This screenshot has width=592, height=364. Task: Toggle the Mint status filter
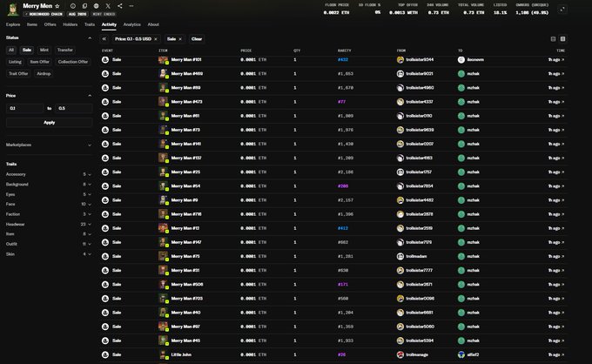click(44, 50)
